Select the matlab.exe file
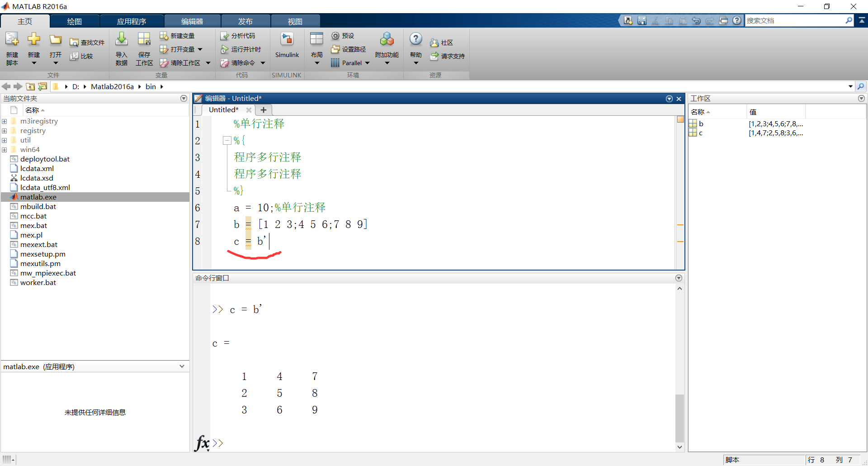Screen dimensions: 868x466 click(95, 197)
